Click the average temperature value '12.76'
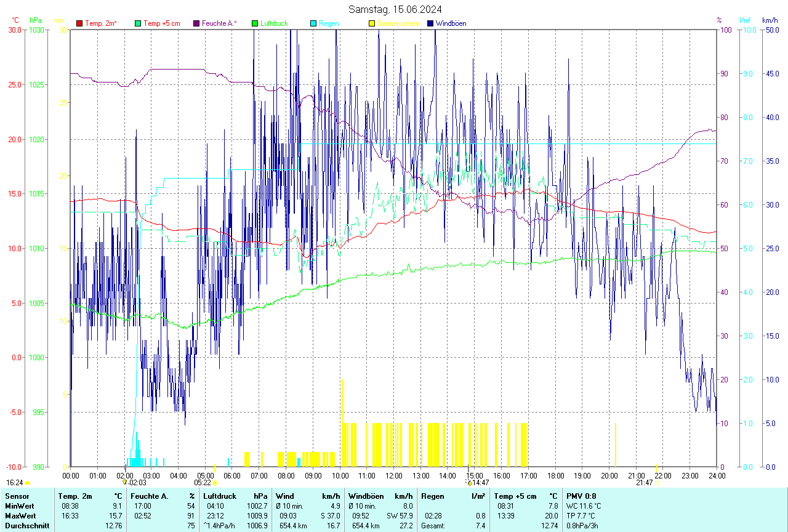The height and width of the screenshot is (532, 788). click(x=114, y=526)
